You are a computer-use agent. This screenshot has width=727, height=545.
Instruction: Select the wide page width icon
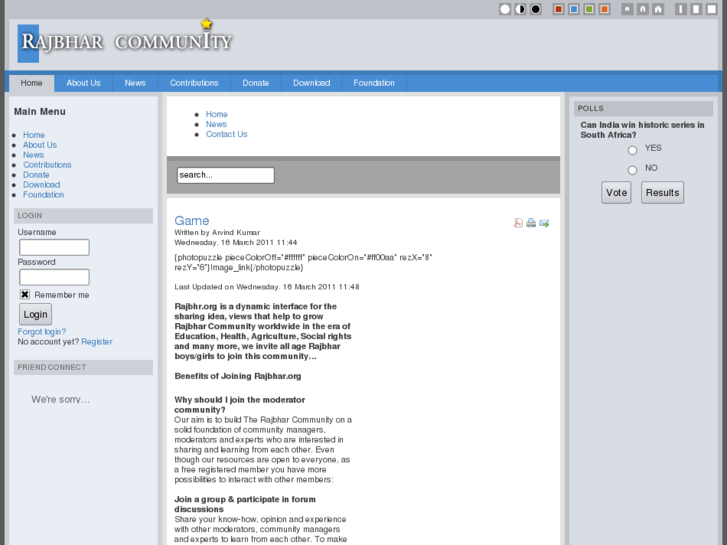(x=712, y=9)
